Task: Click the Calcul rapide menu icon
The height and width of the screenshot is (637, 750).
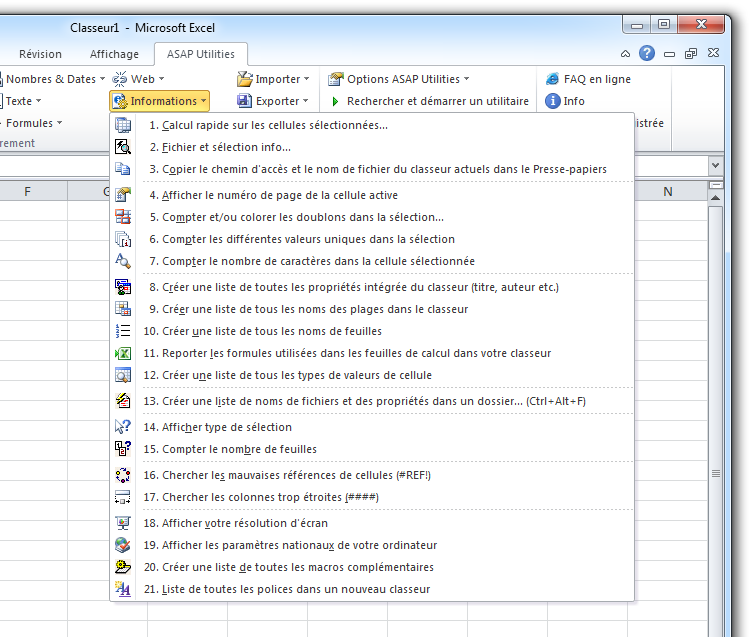Action: pyautogui.click(x=123, y=125)
